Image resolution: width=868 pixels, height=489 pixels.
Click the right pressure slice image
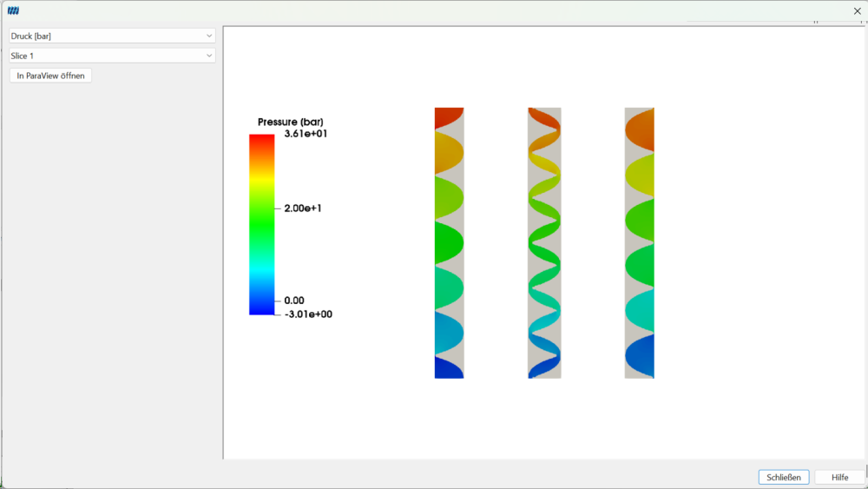tap(640, 243)
